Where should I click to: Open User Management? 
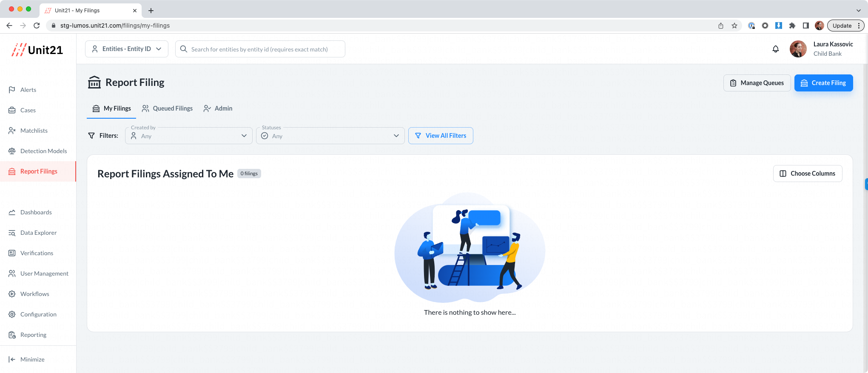point(44,273)
